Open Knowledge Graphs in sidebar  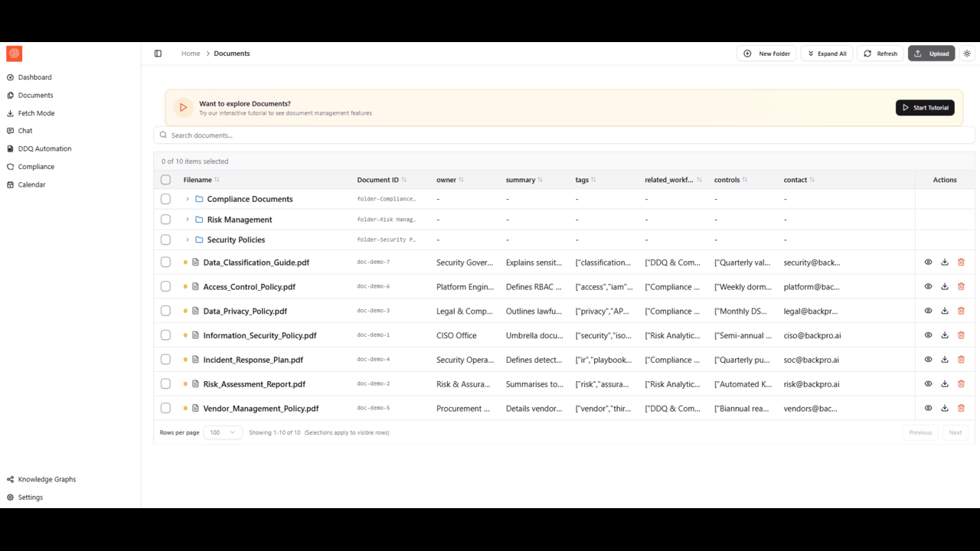(x=47, y=479)
